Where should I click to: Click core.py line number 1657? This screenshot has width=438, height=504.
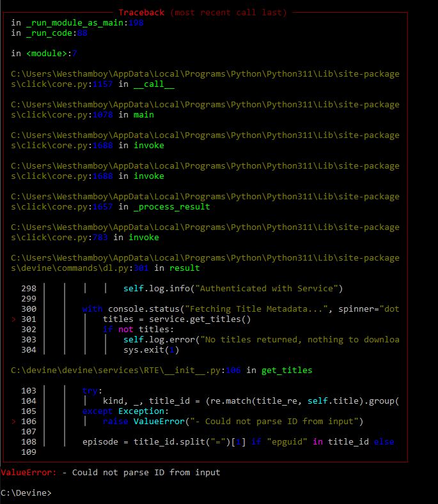click(x=103, y=207)
